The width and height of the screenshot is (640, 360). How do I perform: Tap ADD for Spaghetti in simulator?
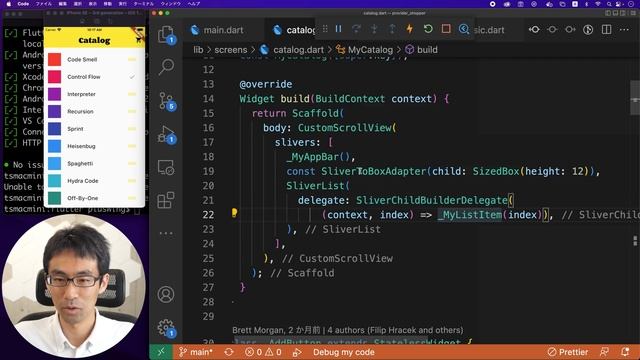point(132,163)
